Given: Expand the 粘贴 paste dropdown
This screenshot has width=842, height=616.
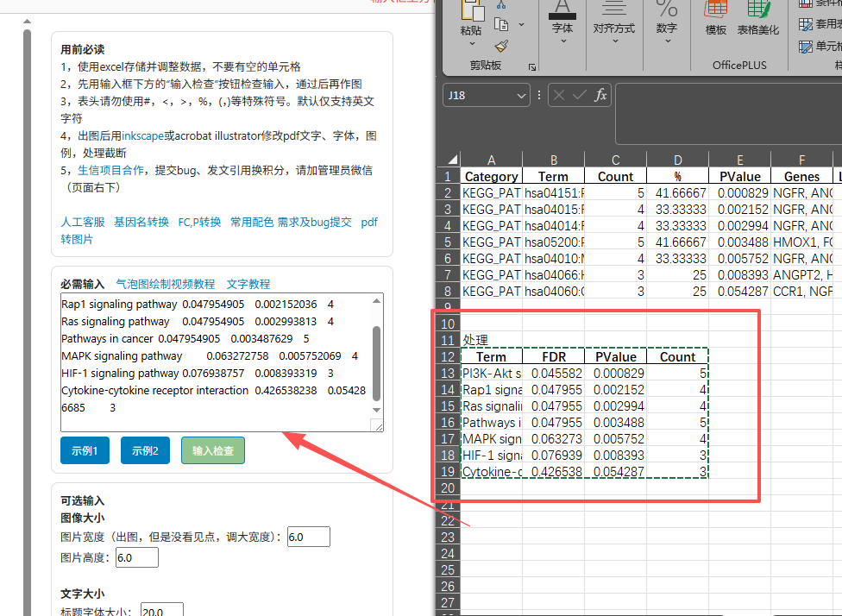Looking at the screenshot, I should (x=471, y=41).
